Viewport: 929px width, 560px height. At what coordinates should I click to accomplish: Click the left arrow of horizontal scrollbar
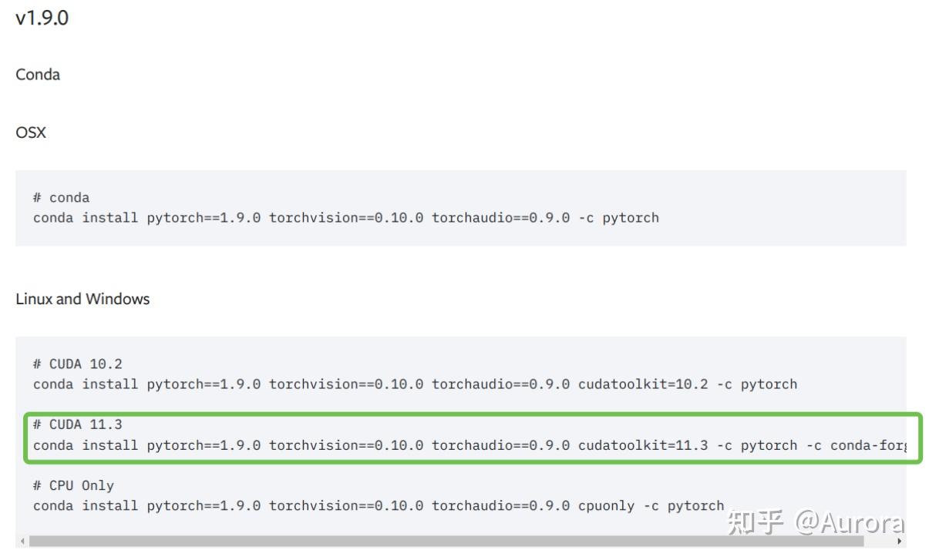click(22, 542)
